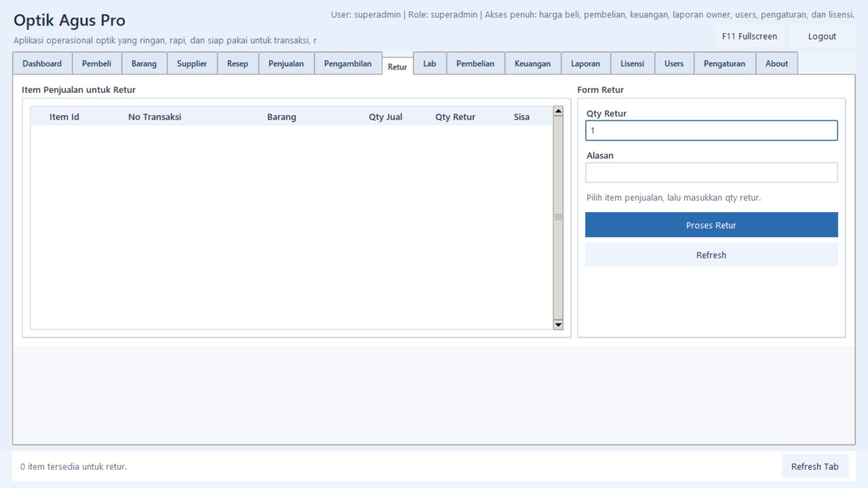868x488 pixels.
Task: Open the Dashboard tab
Action: tap(42, 64)
